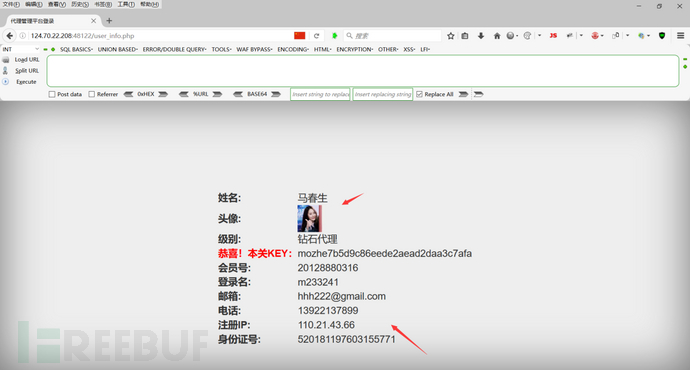Click the left arrow before 0xHEX
Viewport: 690px width, 370px height.
click(128, 94)
